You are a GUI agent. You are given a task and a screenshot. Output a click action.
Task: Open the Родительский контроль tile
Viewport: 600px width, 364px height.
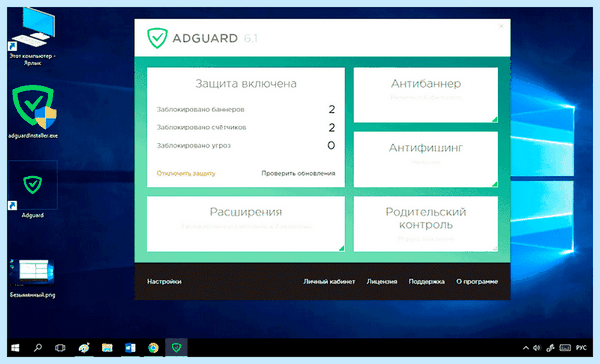click(x=426, y=224)
